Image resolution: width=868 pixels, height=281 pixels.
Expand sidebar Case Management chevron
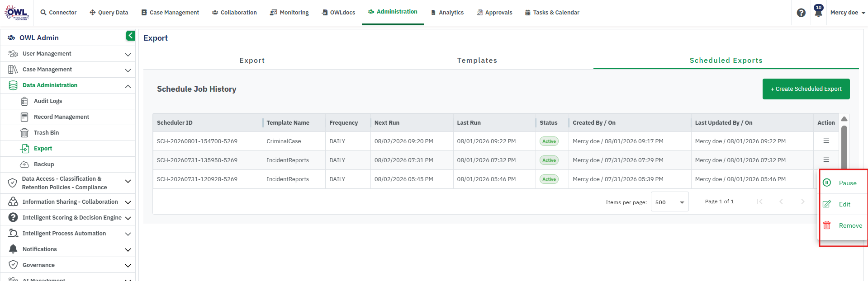(128, 70)
